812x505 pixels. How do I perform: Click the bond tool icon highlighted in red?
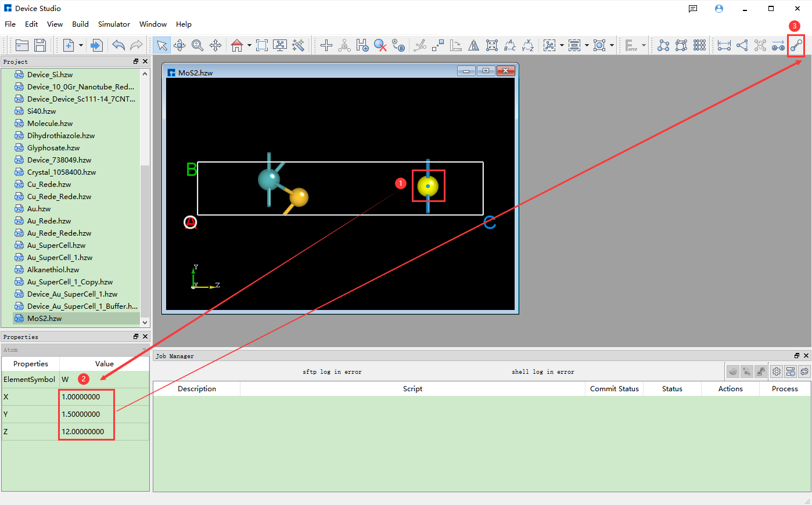pyautogui.click(x=796, y=45)
